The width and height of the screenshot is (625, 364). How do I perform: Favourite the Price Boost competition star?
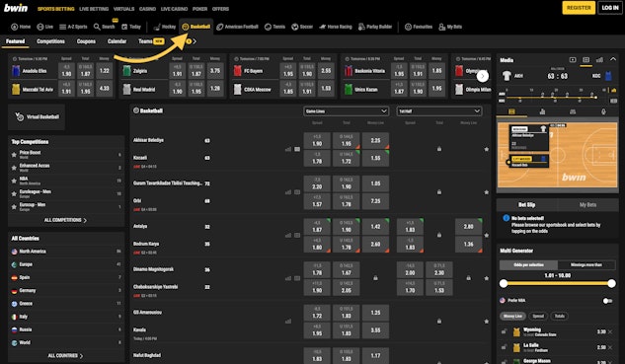(14, 155)
